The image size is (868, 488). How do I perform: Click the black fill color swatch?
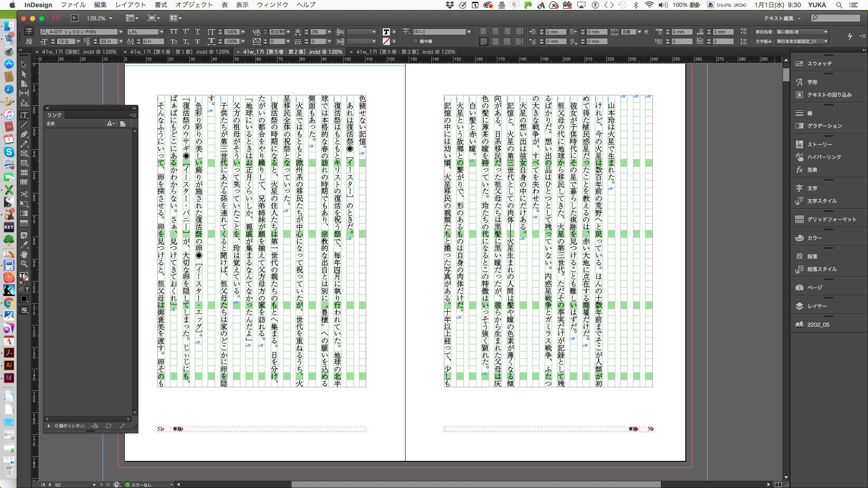click(x=24, y=299)
